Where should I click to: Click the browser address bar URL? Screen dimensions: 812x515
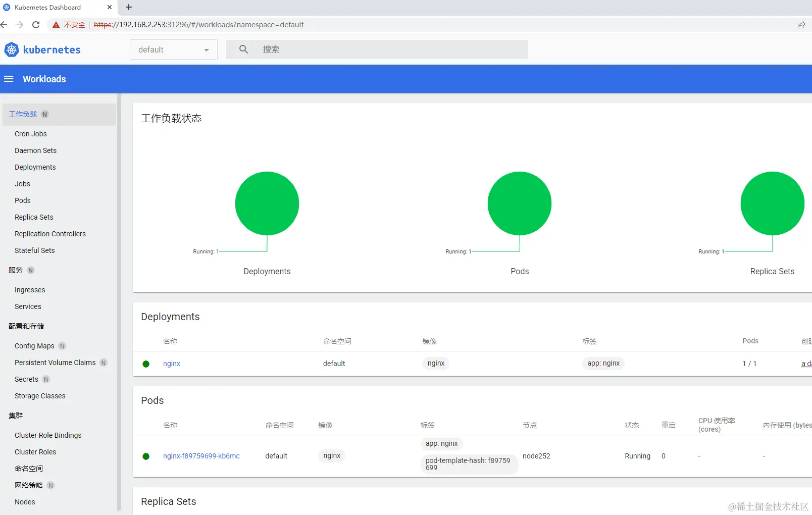pos(199,25)
